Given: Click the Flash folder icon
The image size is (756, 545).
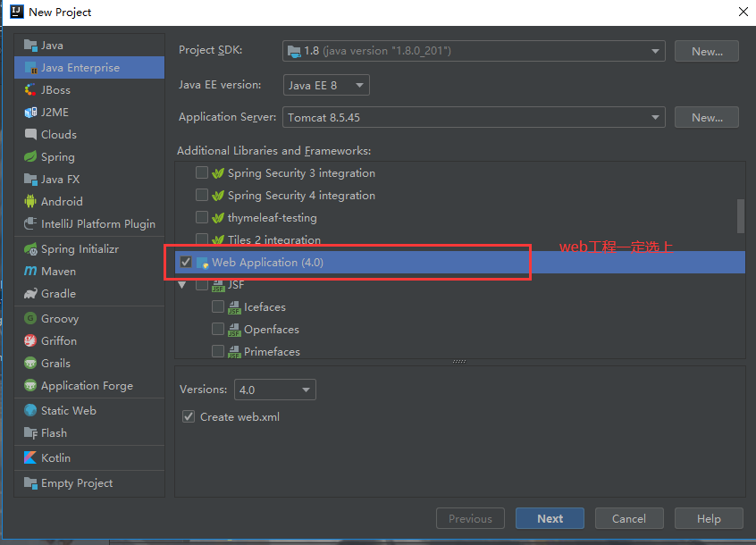Looking at the screenshot, I should click(30, 432).
